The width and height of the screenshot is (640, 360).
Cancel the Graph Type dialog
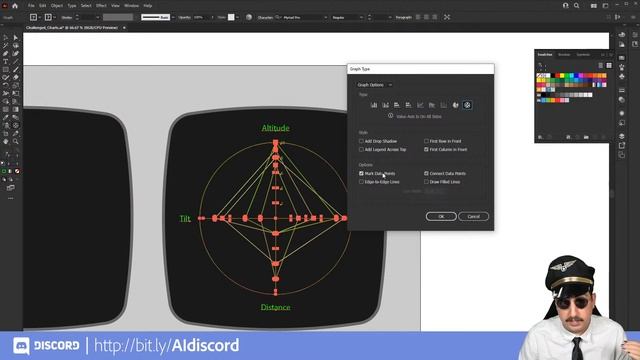click(x=473, y=216)
